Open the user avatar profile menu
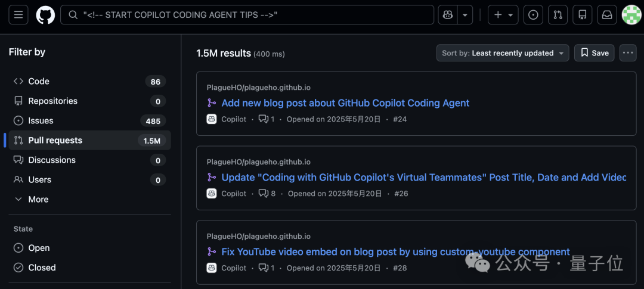The width and height of the screenshot is (644, 289). [x=631, y=15]
